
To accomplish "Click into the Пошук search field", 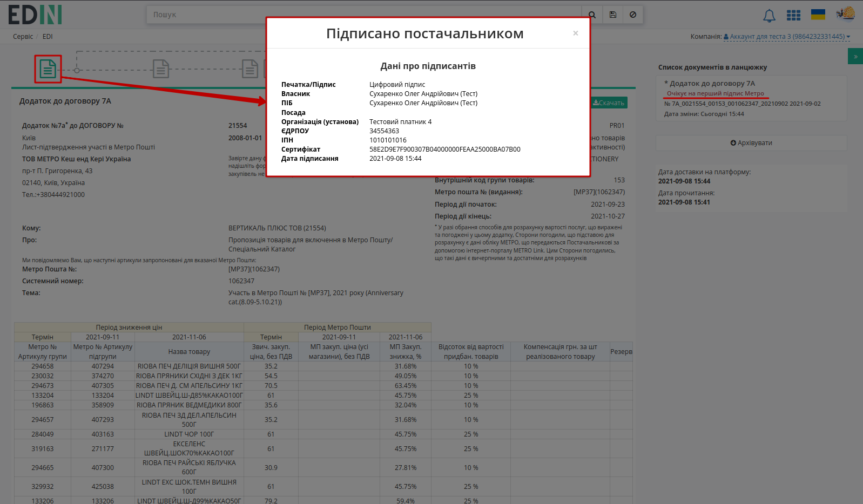I will (x=363, y=15).
